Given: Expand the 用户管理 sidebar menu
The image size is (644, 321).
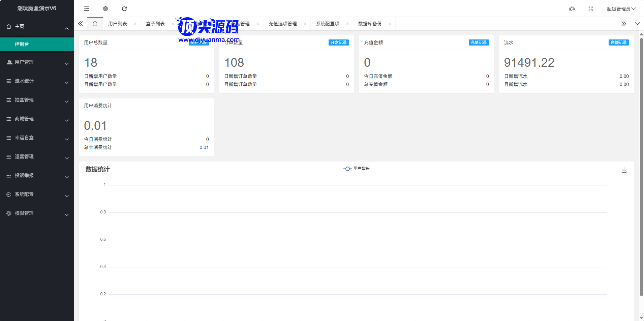Looking at the screenshot, I should (x=37, y=62).
